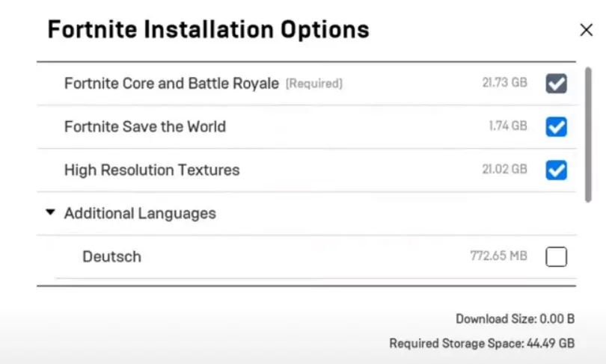This screenshot has width=606, height=364.
Task: Click the 21.73 GB size value
Action: tap(504, 83)
